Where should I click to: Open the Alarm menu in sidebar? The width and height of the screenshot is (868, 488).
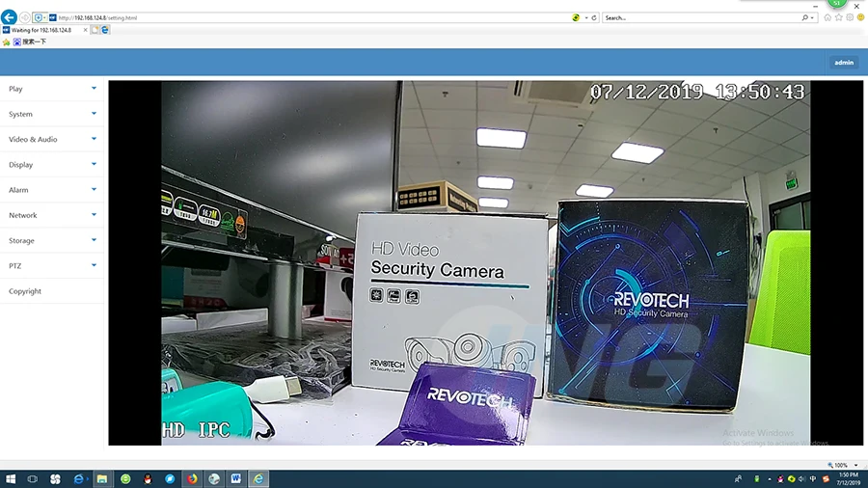tap(18, 190)
